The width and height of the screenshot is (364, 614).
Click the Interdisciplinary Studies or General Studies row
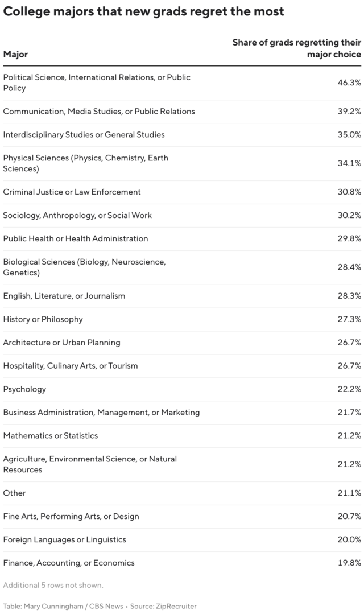(84, 135)
